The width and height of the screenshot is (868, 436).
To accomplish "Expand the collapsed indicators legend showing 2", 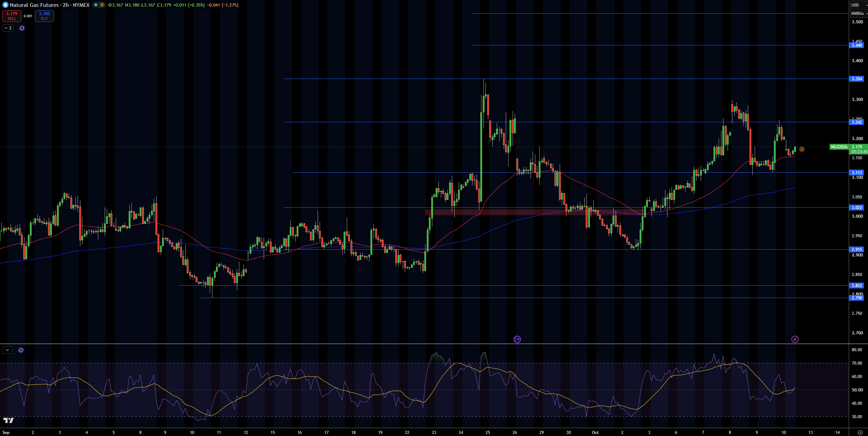I will 8,28.
